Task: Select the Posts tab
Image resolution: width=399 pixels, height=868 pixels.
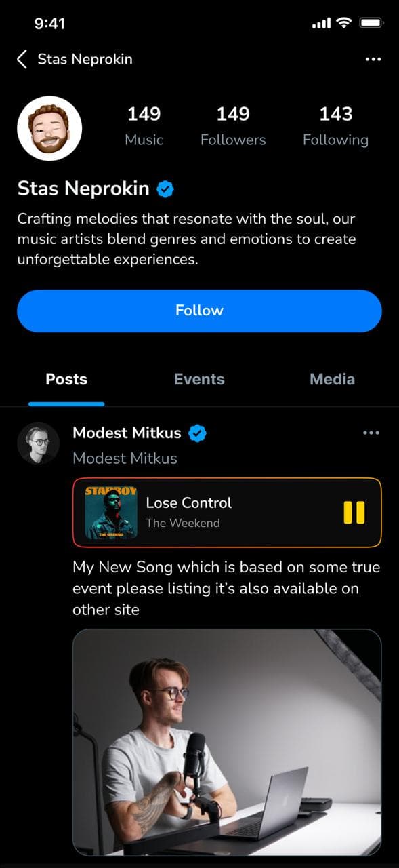Action: tap(66, 379)
